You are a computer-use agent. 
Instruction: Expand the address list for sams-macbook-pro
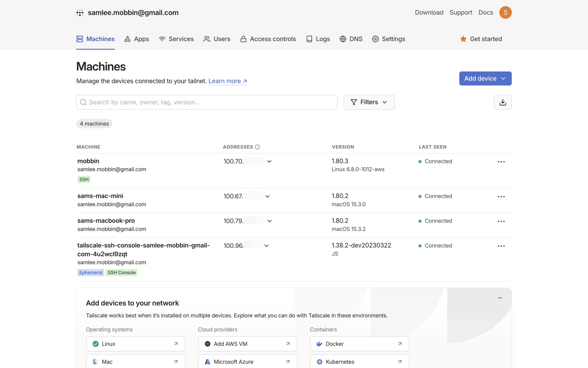[269, 221]
